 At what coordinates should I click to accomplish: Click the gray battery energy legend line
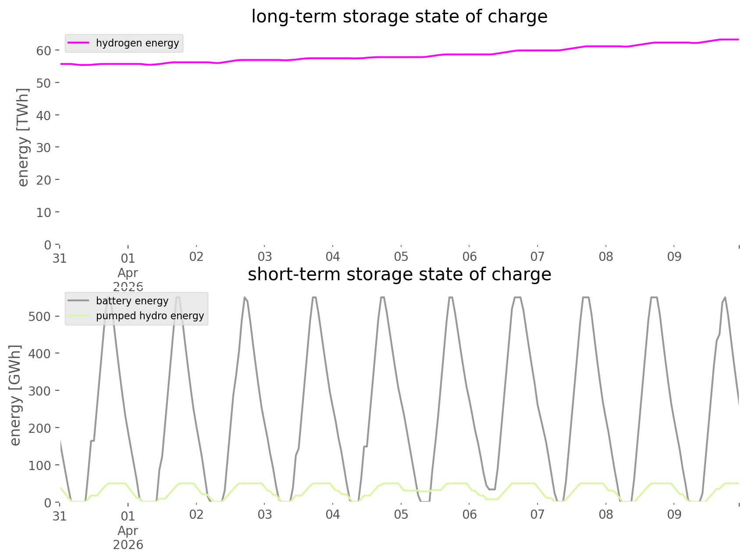point(79,301)
